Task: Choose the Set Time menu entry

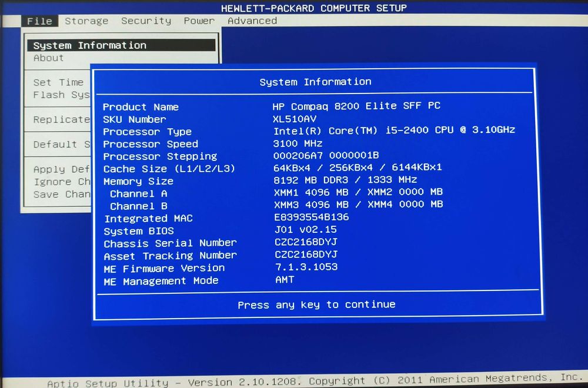Action: (58, 82)
